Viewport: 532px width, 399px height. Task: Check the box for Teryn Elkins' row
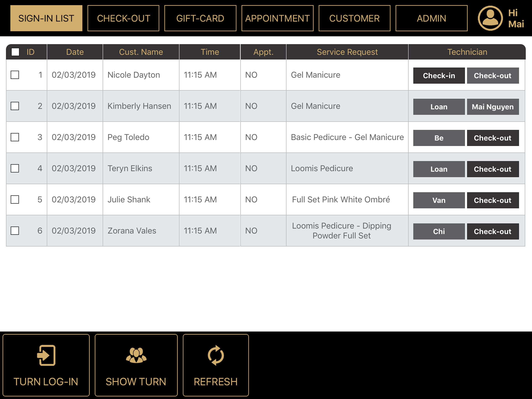click(15, 168)
